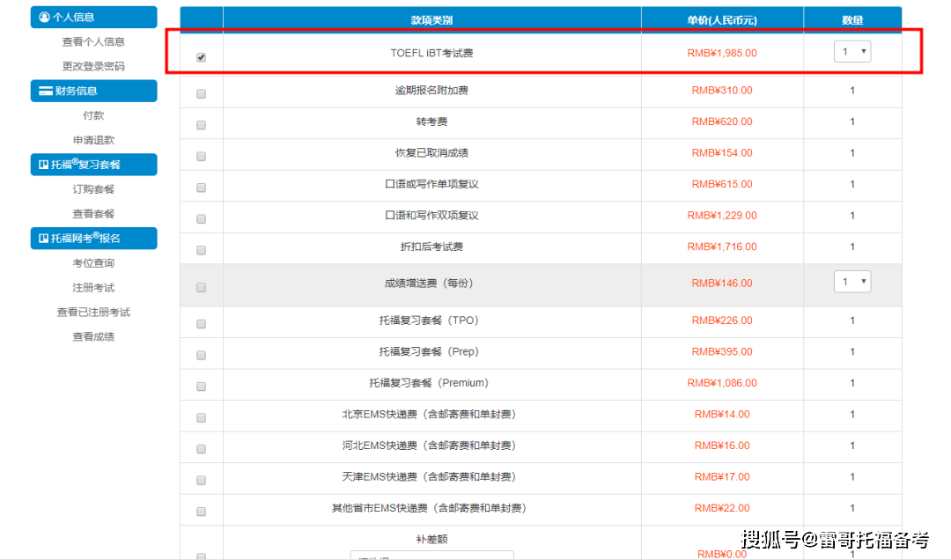Click the 单价(人民币元) column header

tap(722, 20)
